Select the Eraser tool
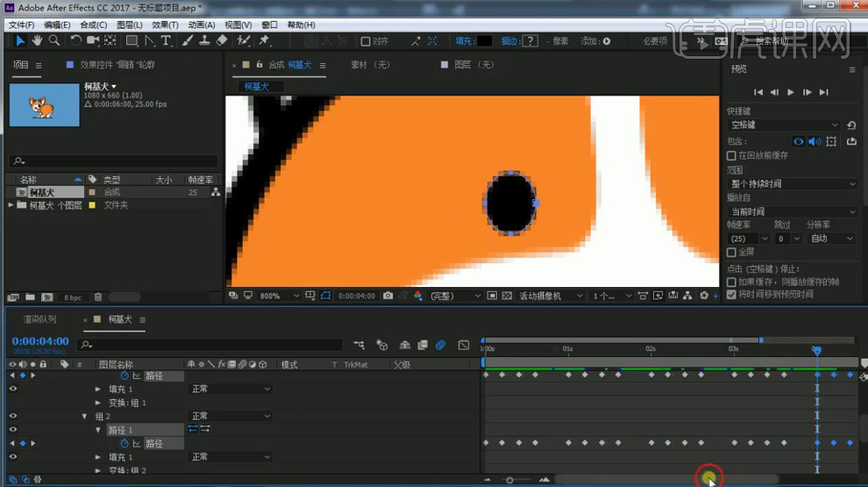The image size is (868, 487). (x=222, y=40)
